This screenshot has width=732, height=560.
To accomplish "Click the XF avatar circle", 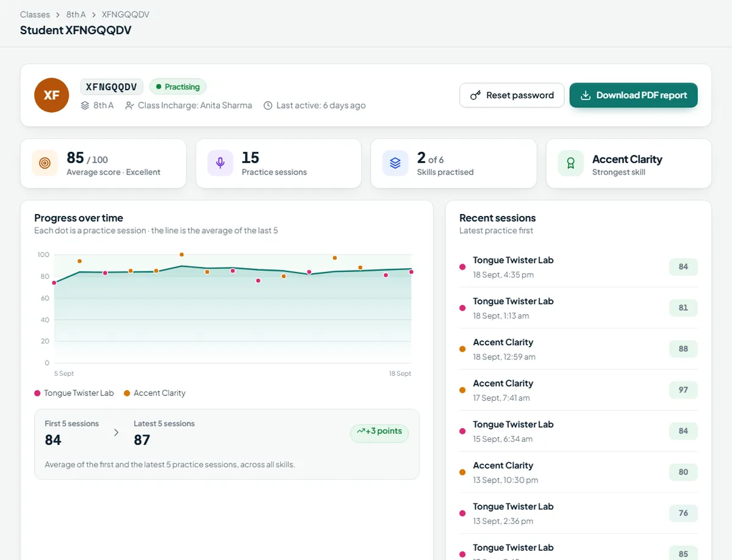I will point(52,95).
